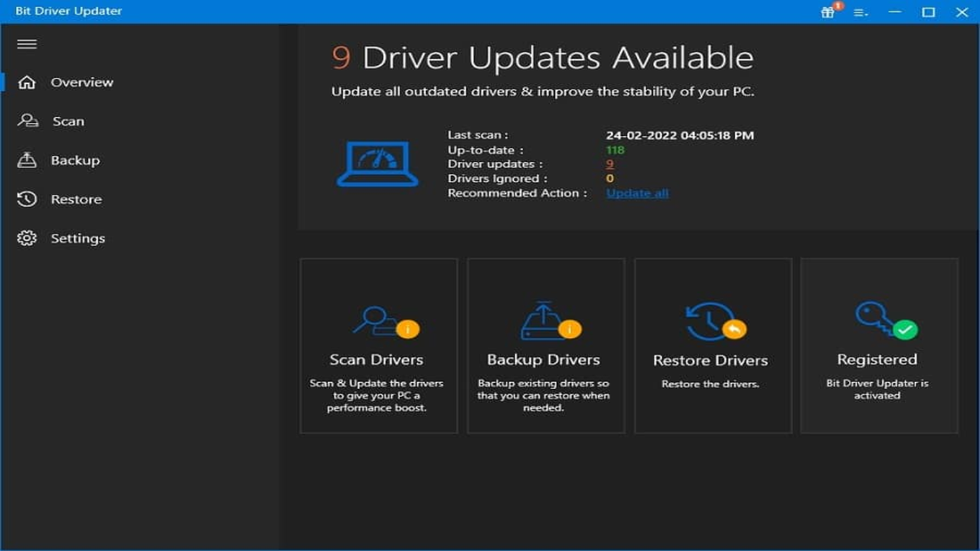
Task: Click 'Restore the drivers.' description
Action: [x=710, y=384]
